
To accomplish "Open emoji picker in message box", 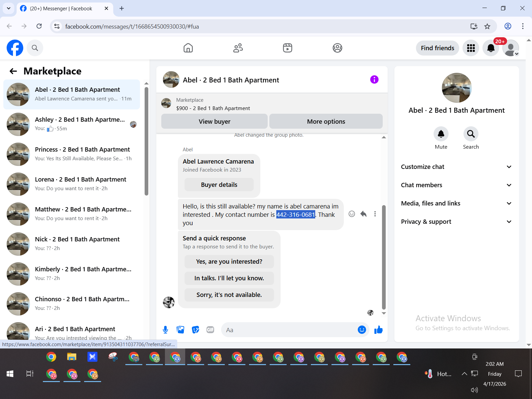I will click(x=362, y=330).
